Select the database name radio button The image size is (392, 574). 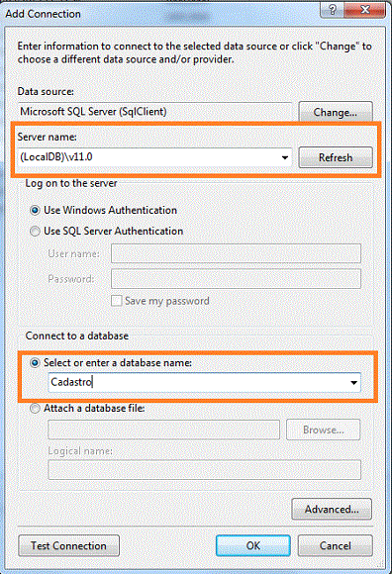[x=35, y=363]
